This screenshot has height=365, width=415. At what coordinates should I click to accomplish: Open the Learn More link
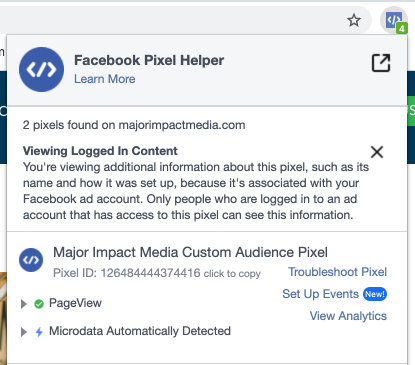coord(105,79)
